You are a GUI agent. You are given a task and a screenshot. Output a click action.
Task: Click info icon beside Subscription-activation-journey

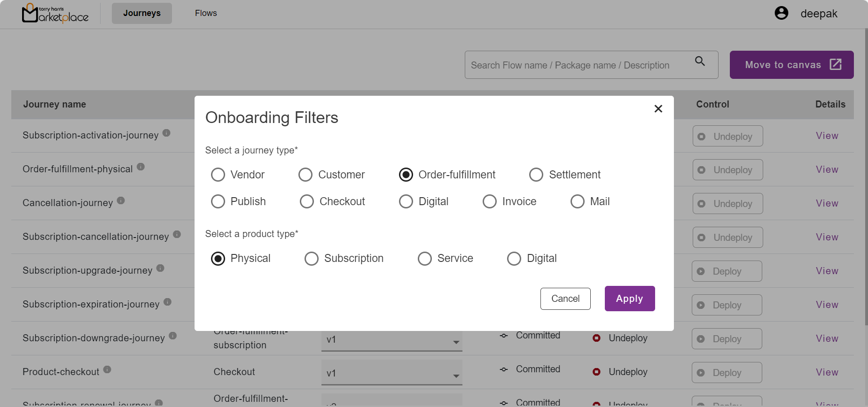pos(166,133)
